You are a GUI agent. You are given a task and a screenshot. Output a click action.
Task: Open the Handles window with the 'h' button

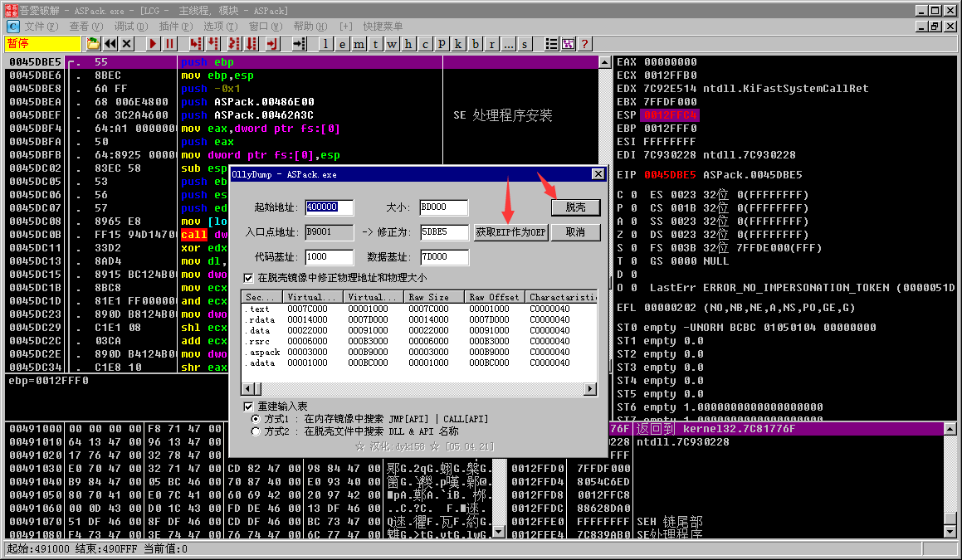point(408,43)
